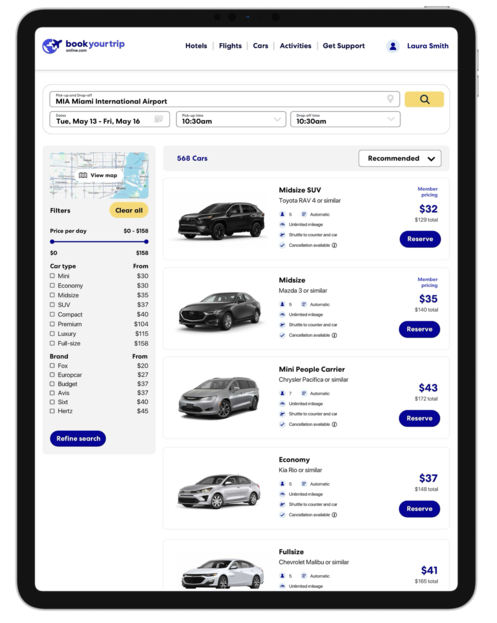The image size is (497, 623).
Task: Click the minimum price slider handle
Action: pos(52,242)
